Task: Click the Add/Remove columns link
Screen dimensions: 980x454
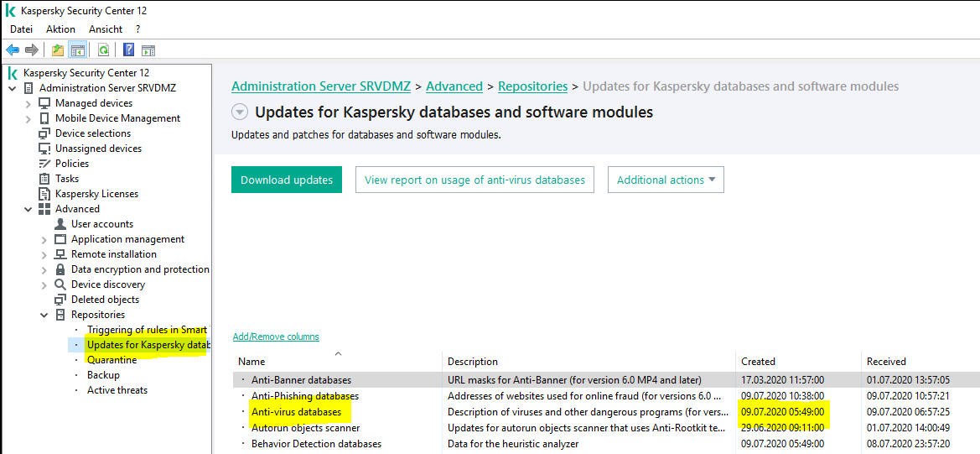Action: (x=276, y=337)
